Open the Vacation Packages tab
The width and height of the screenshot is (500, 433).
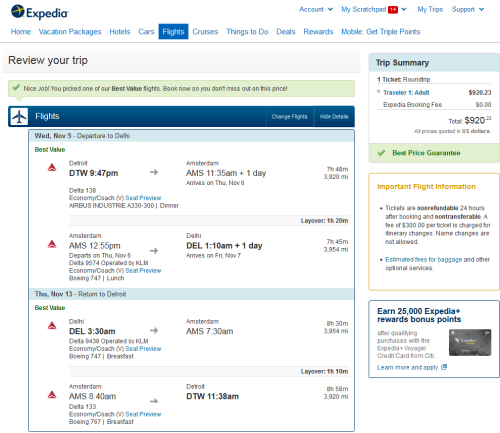[70, 32]
